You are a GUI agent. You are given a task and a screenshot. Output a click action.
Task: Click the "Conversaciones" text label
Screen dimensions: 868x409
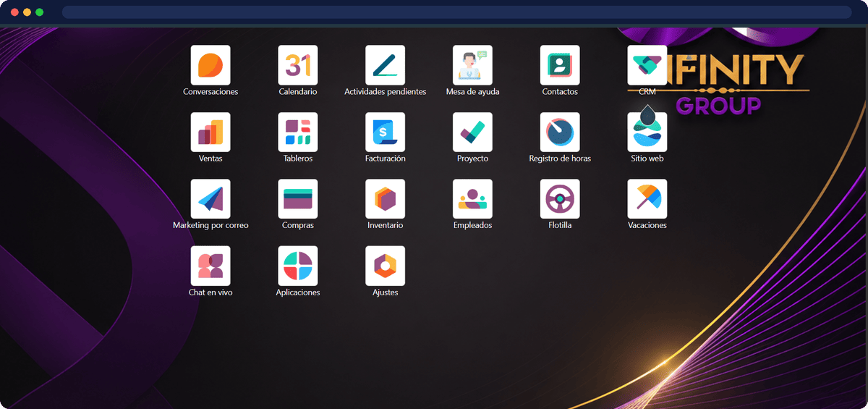click(x=210, y=92)
